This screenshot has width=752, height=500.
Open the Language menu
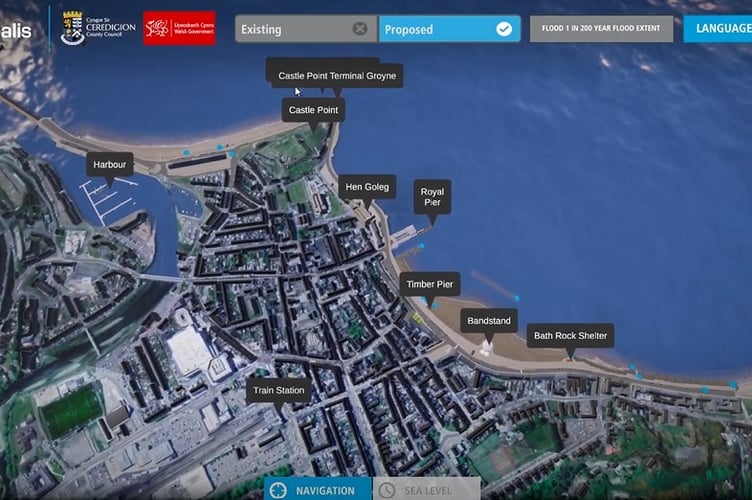[x=717, y=28]
